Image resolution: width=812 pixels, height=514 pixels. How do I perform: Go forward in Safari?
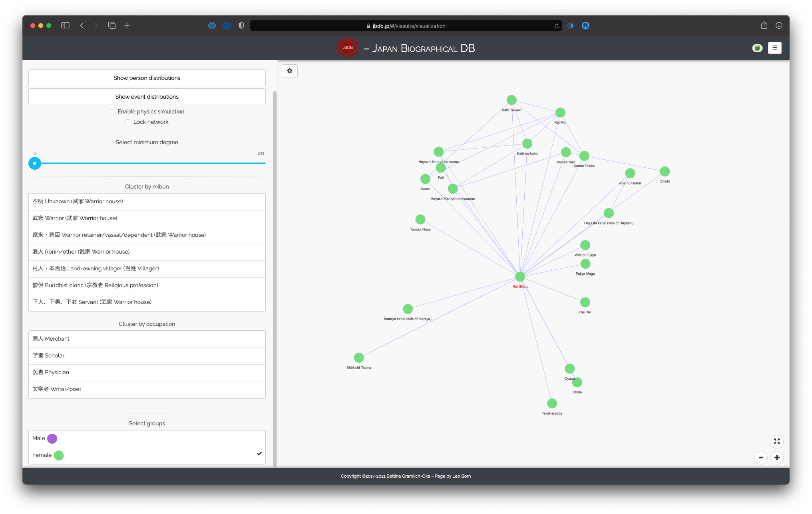(x=96, y=26)
